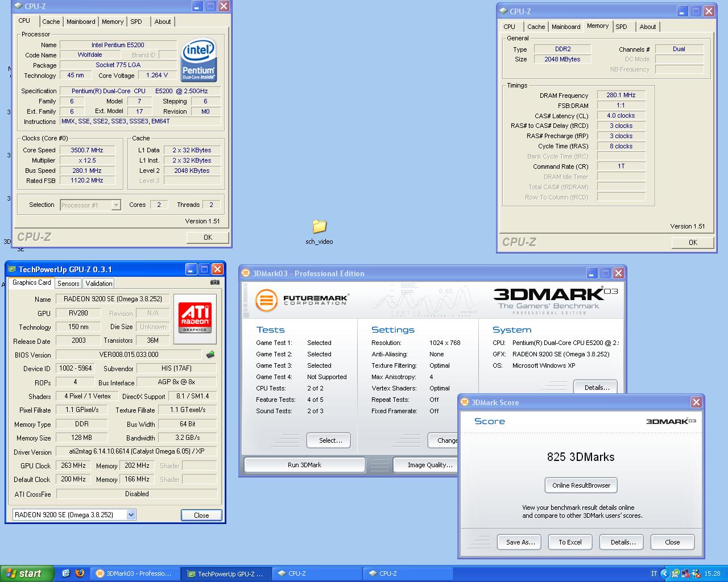Click the IT language indicator in the tray
Screen dimensions: 728x582
(654, 573)
